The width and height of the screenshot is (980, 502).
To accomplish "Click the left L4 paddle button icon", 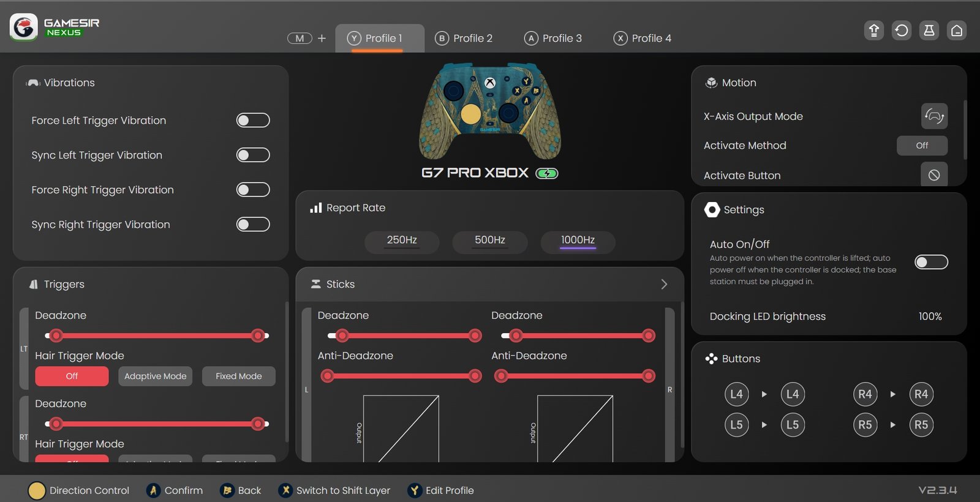I will click(736, 394).
